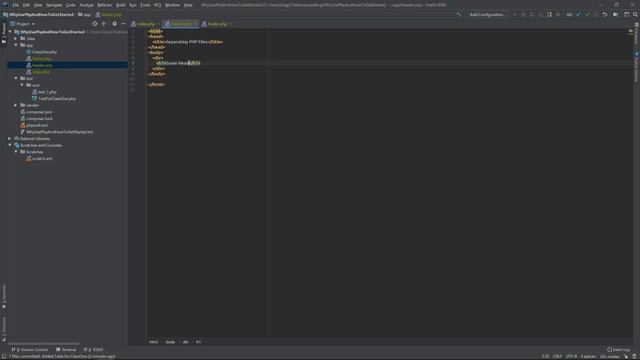Click the lock icon in status bar
The image size is (640, 360).
[626, 356]
